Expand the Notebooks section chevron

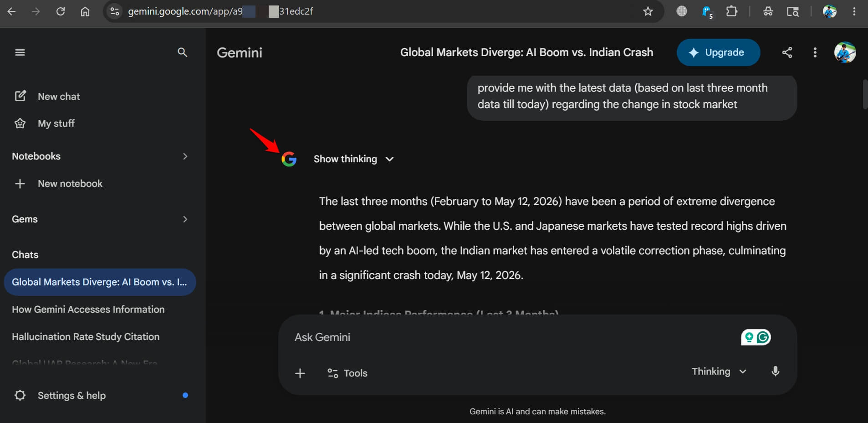185,156
